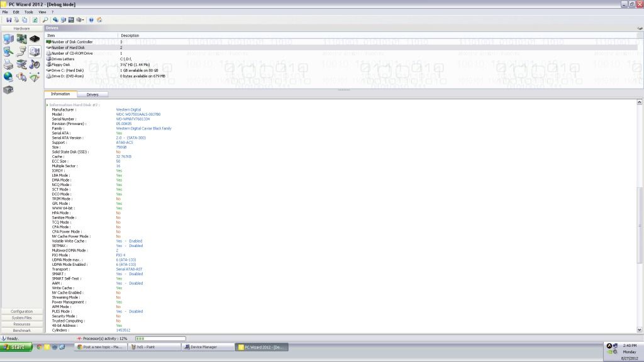Viewport: 644px width, 362px height.
Task: Switch to the hd1 - Paint taskbar window
Action: [153, 347]
